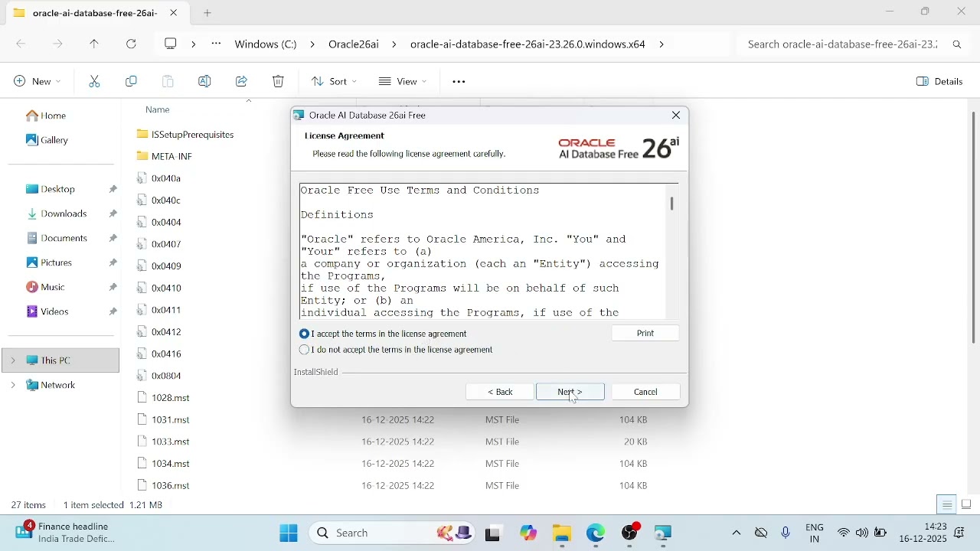Image resolution: width=980 pixels, height=551 pixels.
Task: Open Copilot from the taskbar
Action: [529, 533]
